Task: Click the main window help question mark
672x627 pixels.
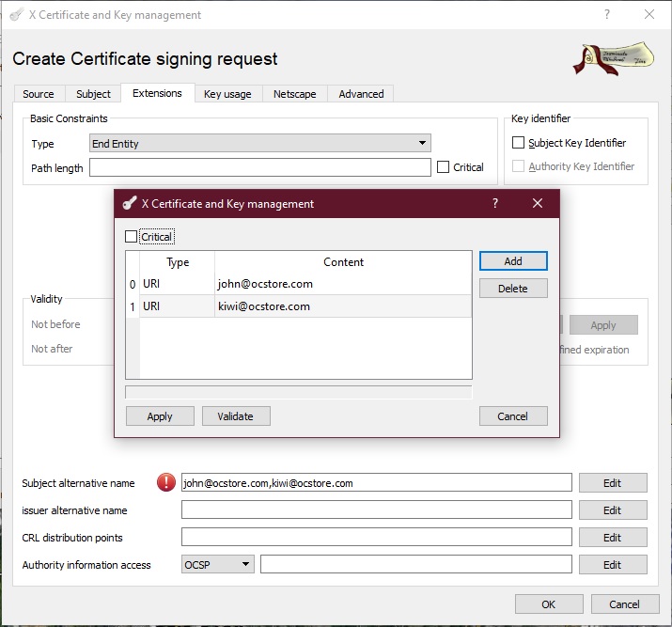Action: click(607, 15)
